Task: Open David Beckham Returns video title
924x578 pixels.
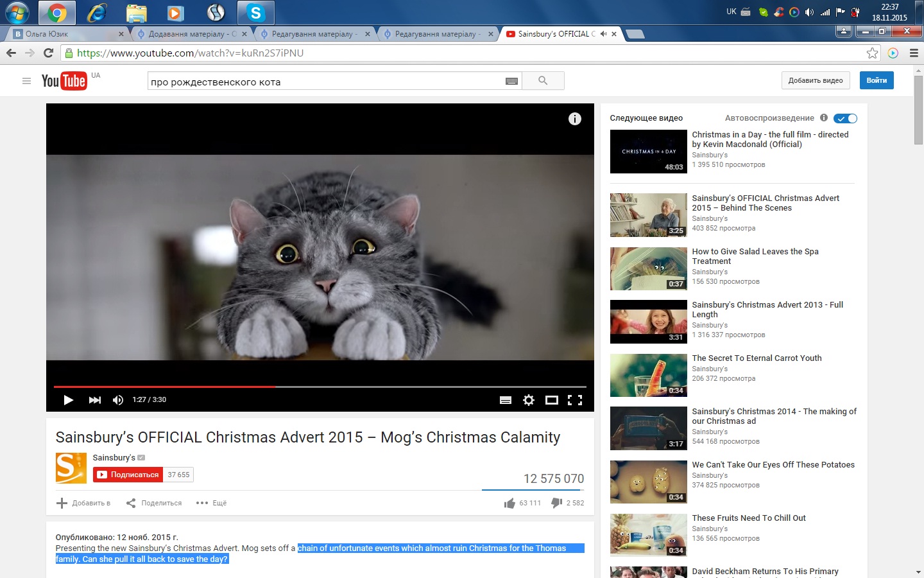Action: (765, 572)
